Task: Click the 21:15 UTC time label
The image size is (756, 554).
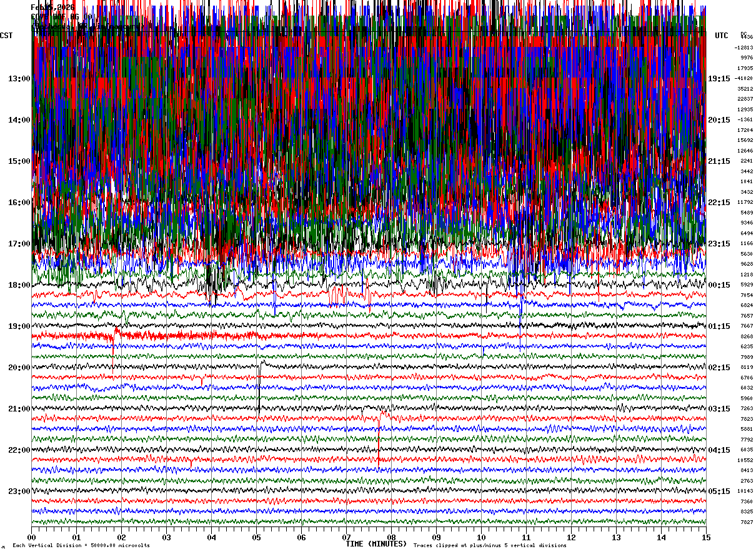Action: coord(719,161)
